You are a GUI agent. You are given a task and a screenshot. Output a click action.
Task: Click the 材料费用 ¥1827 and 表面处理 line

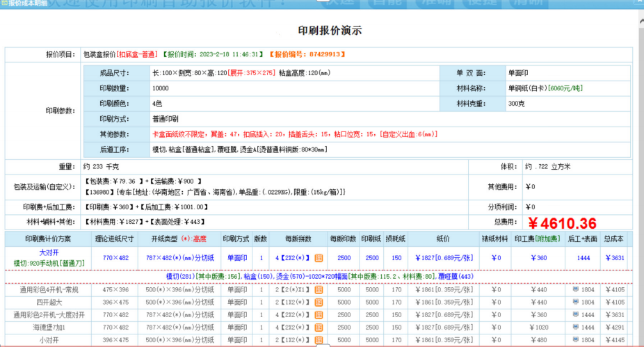145,222
